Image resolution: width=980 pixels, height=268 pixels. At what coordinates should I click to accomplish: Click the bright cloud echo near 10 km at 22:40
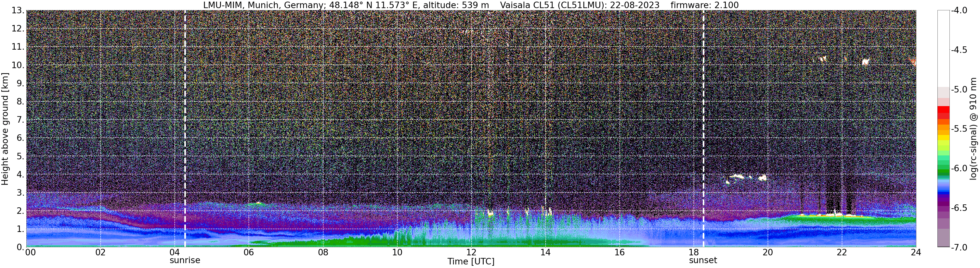[866, 61]
